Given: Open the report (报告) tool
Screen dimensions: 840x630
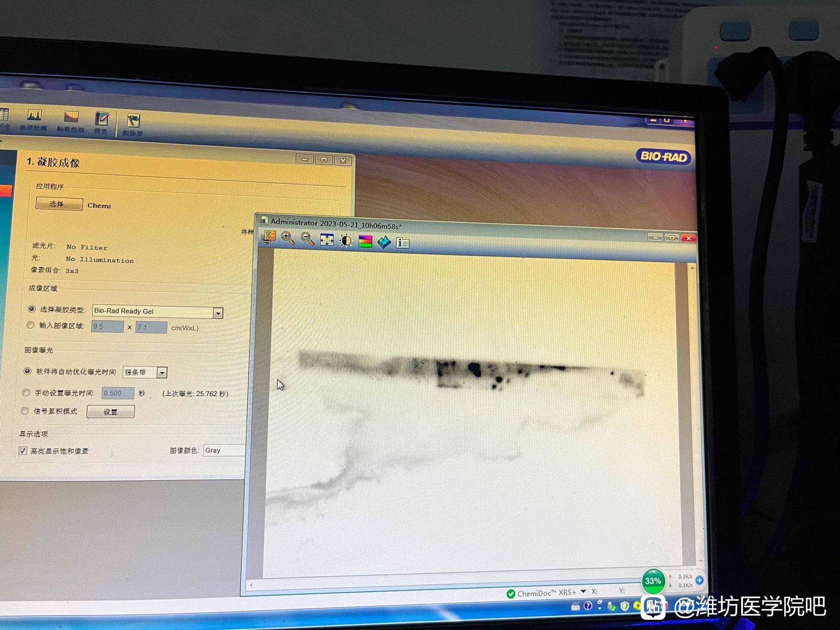Looking at the screenshot, I should [101, 123].
